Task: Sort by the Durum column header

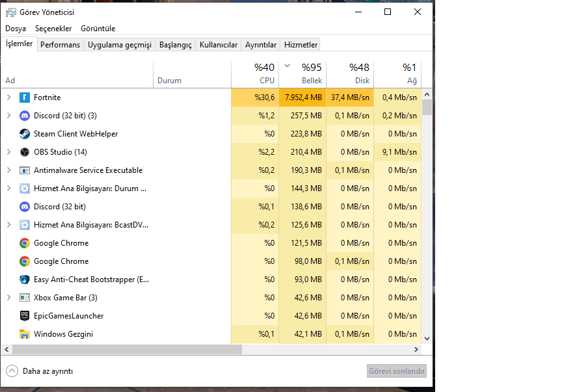Action: point(192,75)
